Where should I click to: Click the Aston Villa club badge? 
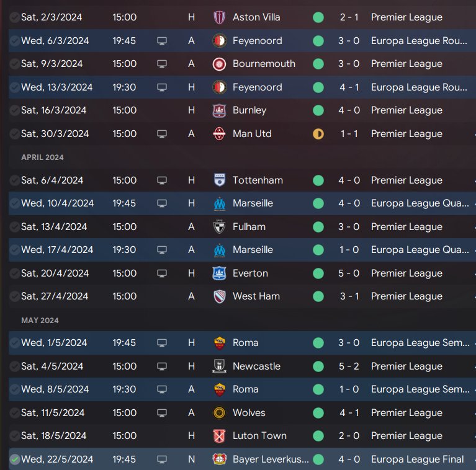pyautogui.click(x=219, y=17)
